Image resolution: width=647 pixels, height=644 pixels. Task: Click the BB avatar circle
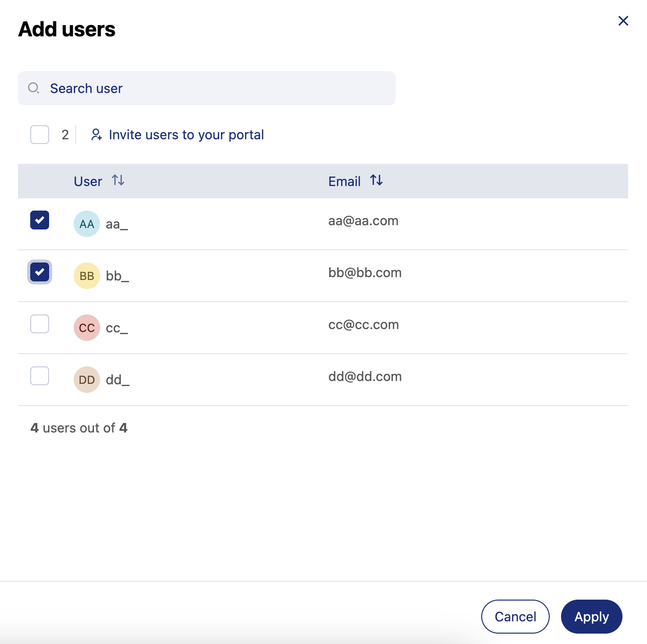pyautogui.click(x=87, y=276)
